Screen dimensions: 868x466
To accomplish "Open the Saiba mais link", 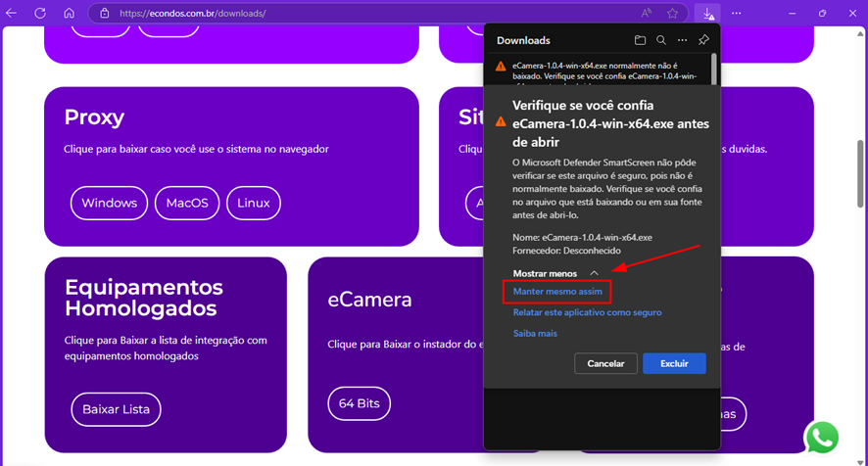I will pyautogui.click(x=535, y=333).
